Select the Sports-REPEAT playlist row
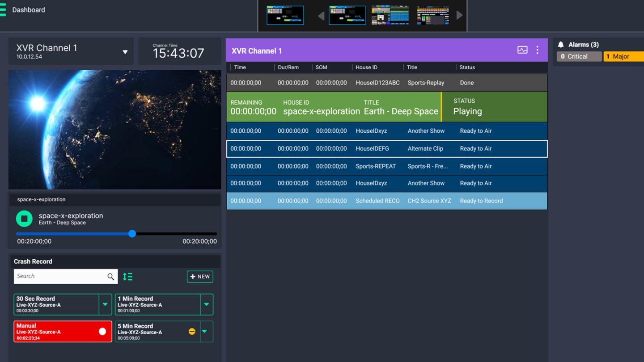 (387, 166)
